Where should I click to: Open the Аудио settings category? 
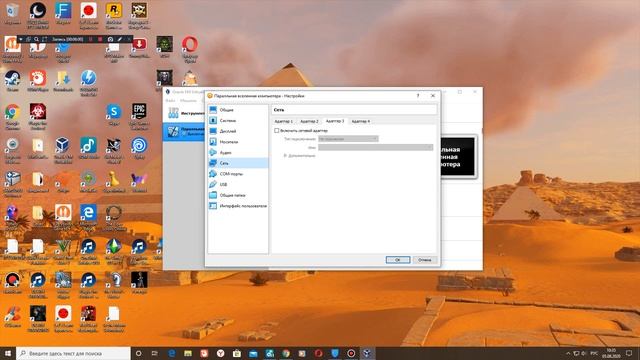point(238,152)
